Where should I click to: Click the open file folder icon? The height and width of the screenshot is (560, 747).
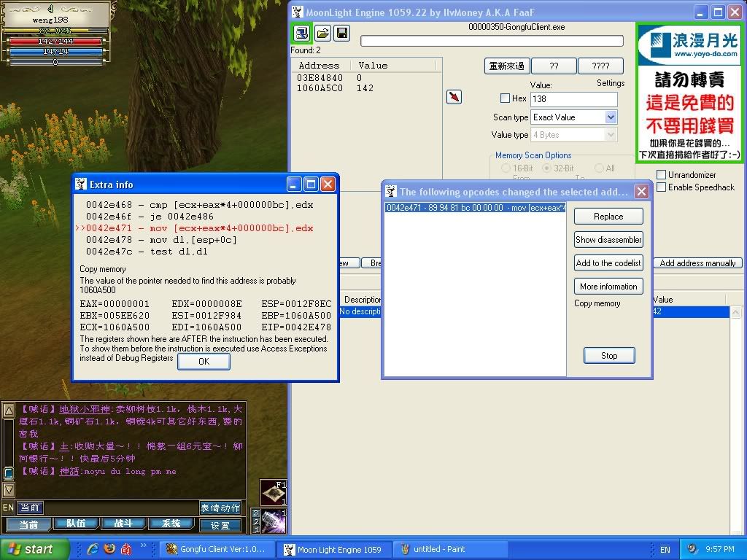[x=322, y=33]
